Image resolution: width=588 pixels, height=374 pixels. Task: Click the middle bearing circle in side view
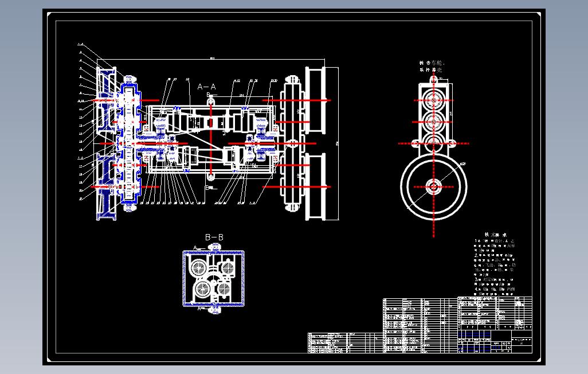[x=434, y=122]
